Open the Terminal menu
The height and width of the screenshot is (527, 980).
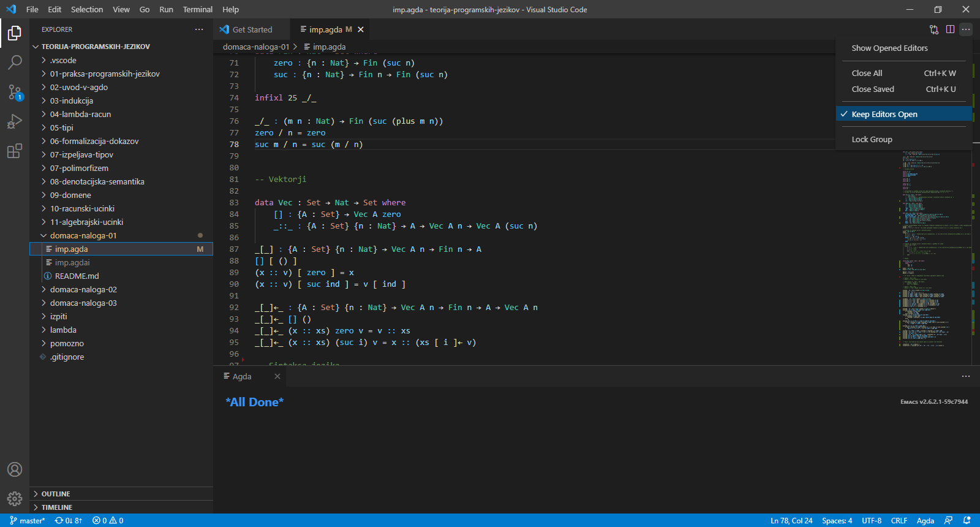(198, 9)
